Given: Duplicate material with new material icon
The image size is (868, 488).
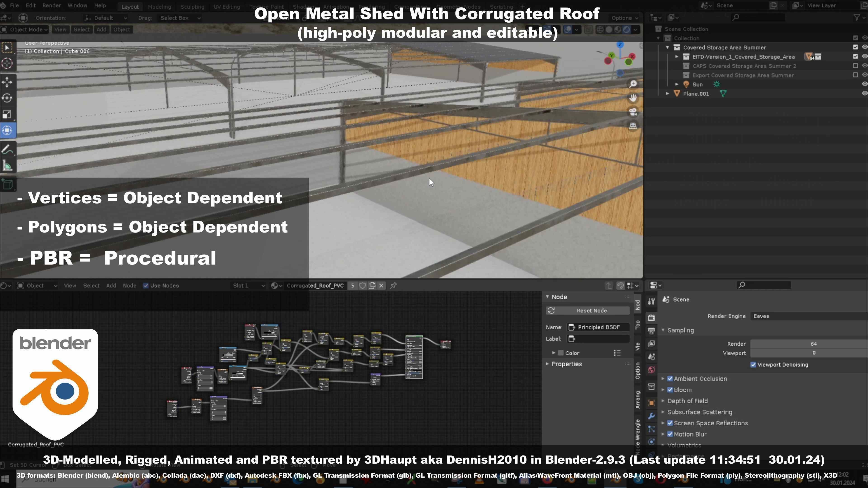Looking at the screenshot, I should pos(372,286).
